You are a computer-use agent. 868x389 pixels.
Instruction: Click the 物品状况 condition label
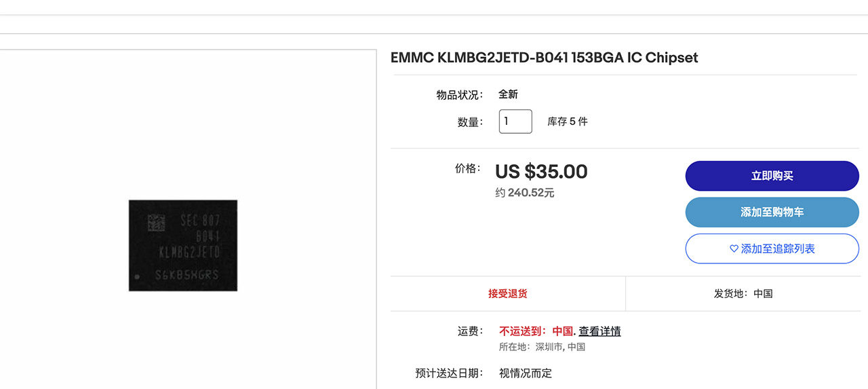point(459,95)
